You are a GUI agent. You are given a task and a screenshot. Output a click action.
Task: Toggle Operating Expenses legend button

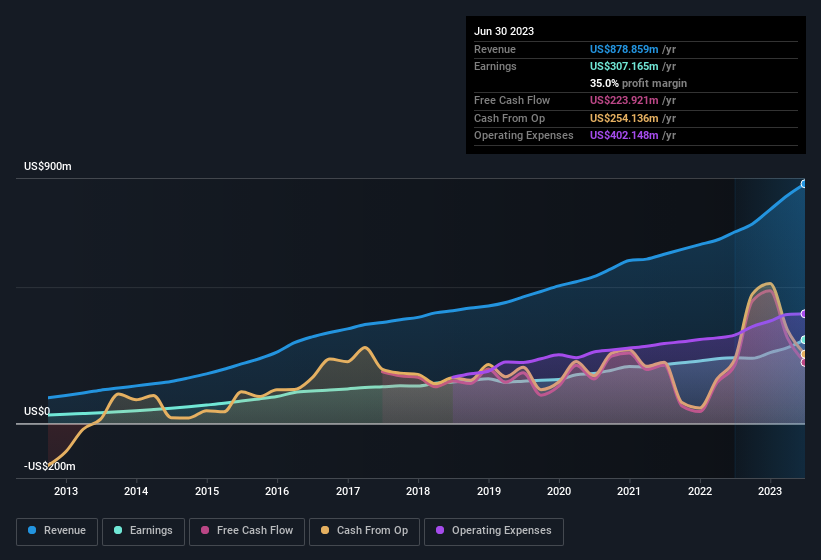pyautogui.click(x=494, y=531)
